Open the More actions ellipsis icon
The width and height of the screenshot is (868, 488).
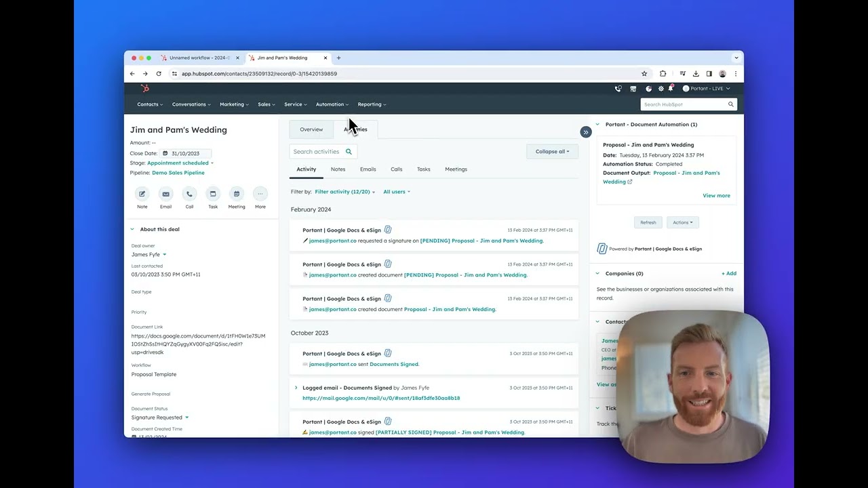click(x=260, y=194)
